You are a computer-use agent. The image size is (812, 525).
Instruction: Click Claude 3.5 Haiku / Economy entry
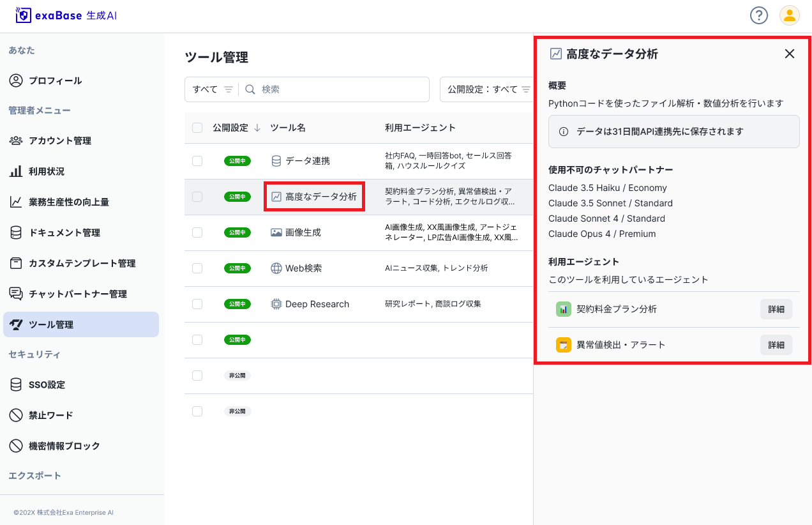[x=608, y=188]
